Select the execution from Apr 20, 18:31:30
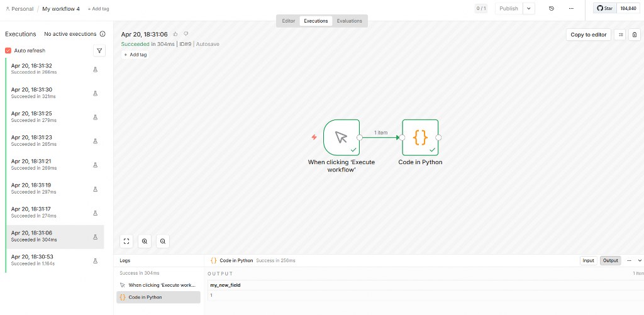Image resolution: width=644 pixels, height=315 pixels. coord(55,93)
